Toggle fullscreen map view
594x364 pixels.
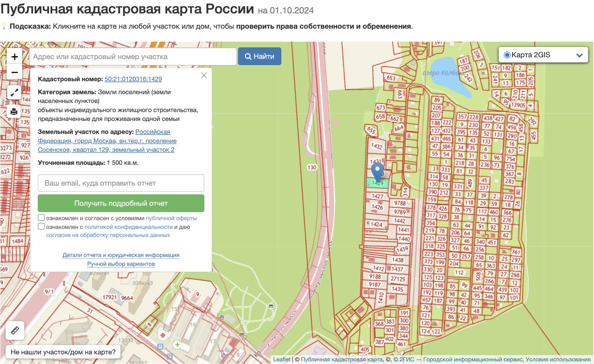point(14,93)
